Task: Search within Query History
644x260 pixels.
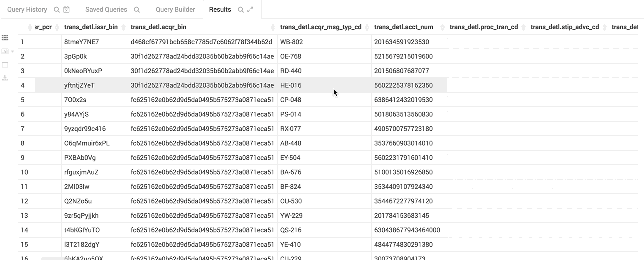Action: coord(56,10)
